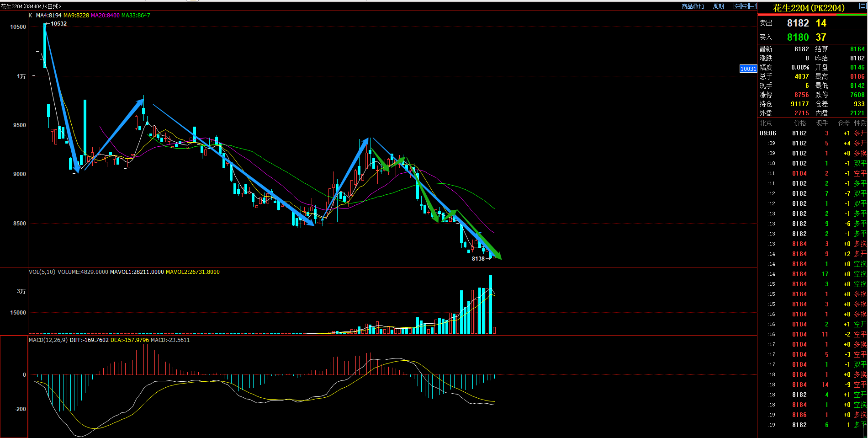Click the 卖出 ask price 8182
868x438 pixels.
[798, 23]
